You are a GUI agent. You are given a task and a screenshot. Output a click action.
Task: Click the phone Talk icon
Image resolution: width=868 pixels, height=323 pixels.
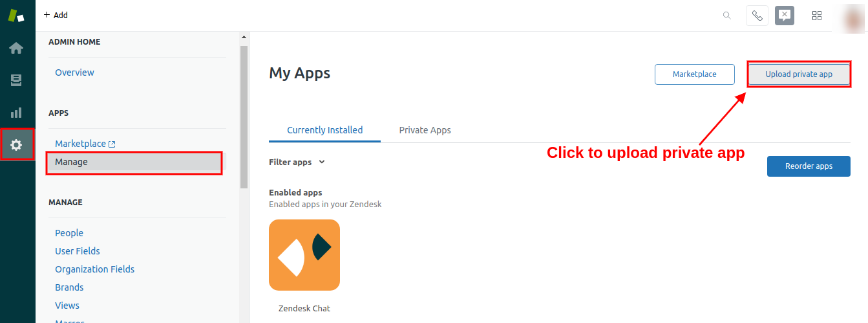(x=757, y=16)
